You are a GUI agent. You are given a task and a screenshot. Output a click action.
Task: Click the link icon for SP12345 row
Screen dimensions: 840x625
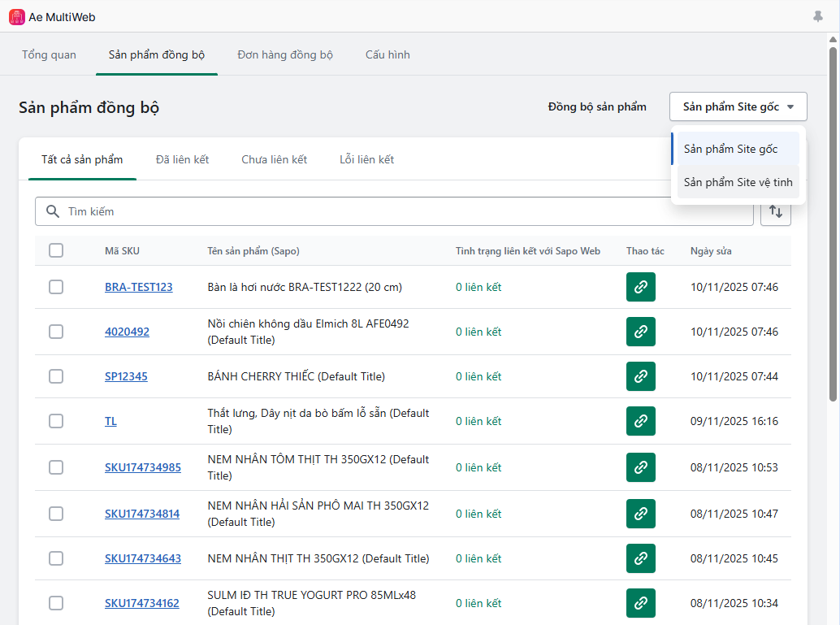tap(640, 376)
